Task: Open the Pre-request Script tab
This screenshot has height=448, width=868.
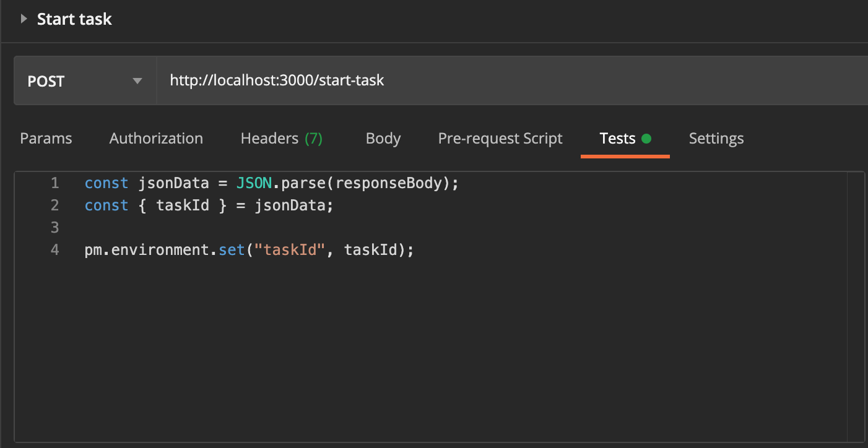Action: coord(500,138)
